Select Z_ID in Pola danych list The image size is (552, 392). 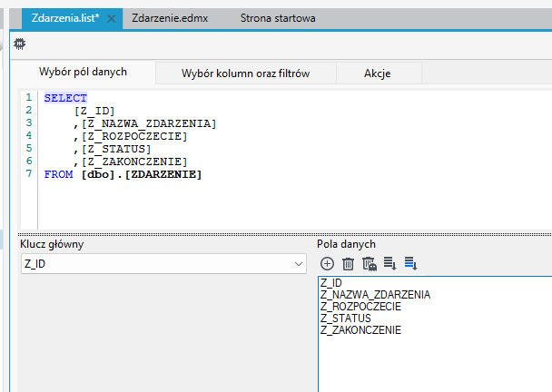pos(331,282)
